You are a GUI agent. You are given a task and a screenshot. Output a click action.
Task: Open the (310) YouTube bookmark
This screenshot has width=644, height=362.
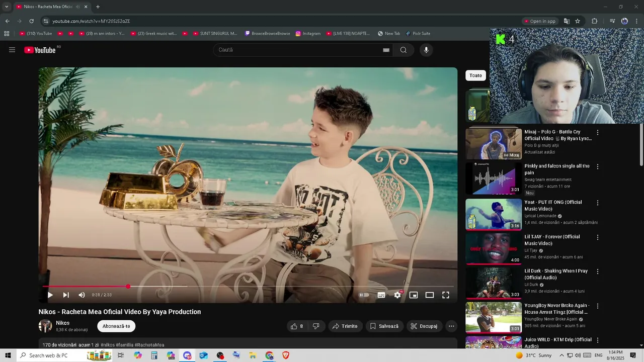tap(36, 34)
